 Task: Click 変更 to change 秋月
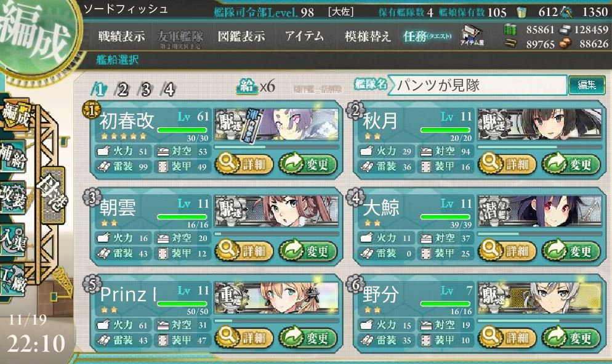click(571, 164)
